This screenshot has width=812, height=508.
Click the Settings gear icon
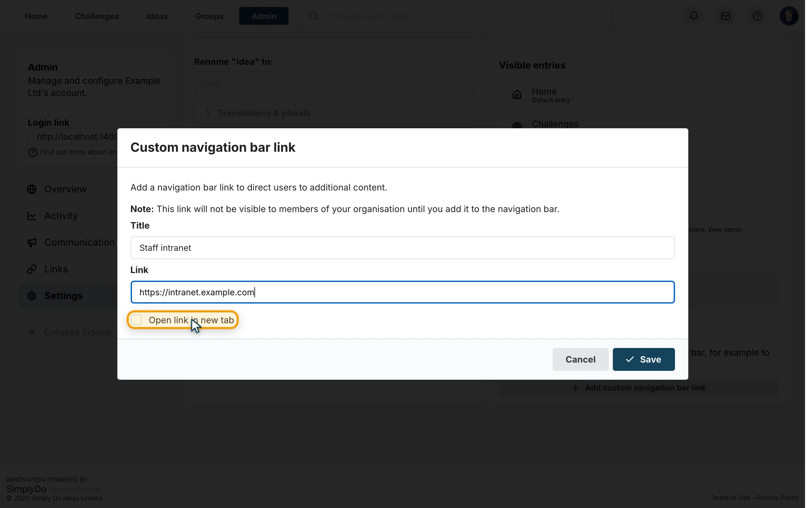click(32, 296)
